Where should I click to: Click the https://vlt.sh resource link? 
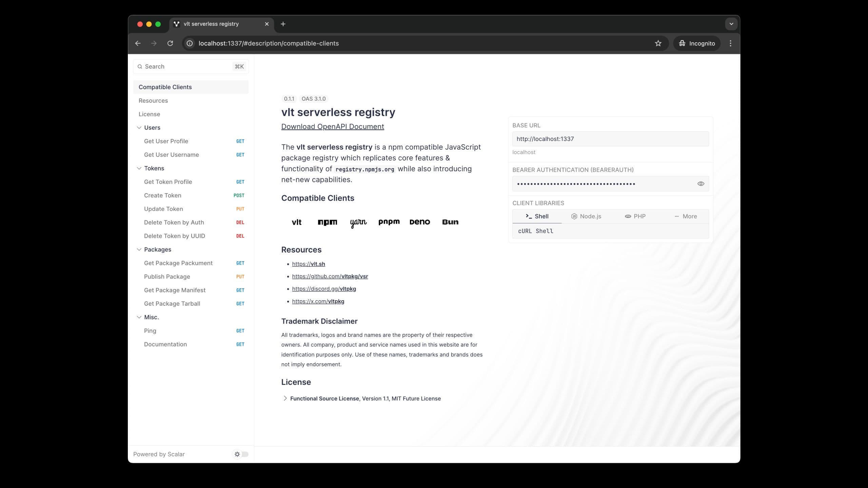[308, 263]
